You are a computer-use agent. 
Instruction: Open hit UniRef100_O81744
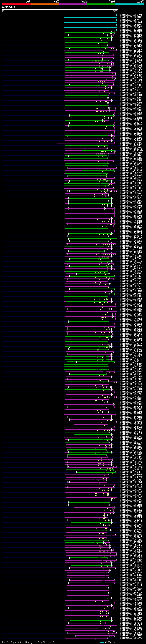[131, 22]
